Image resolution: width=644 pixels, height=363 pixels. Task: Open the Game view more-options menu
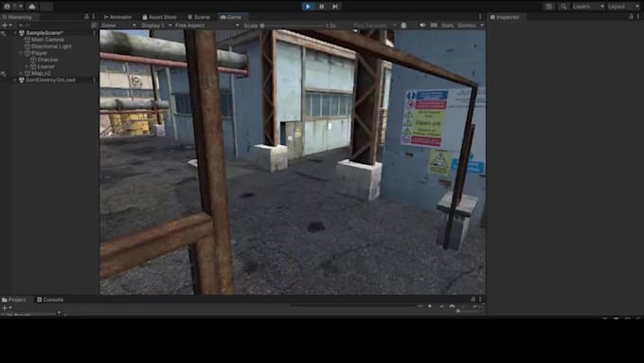pos(480,17)
